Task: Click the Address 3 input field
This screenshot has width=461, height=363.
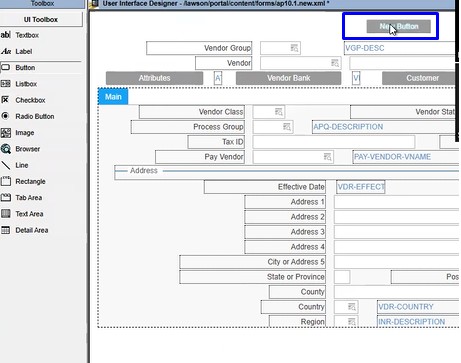Action: click(x=397, y=232)
